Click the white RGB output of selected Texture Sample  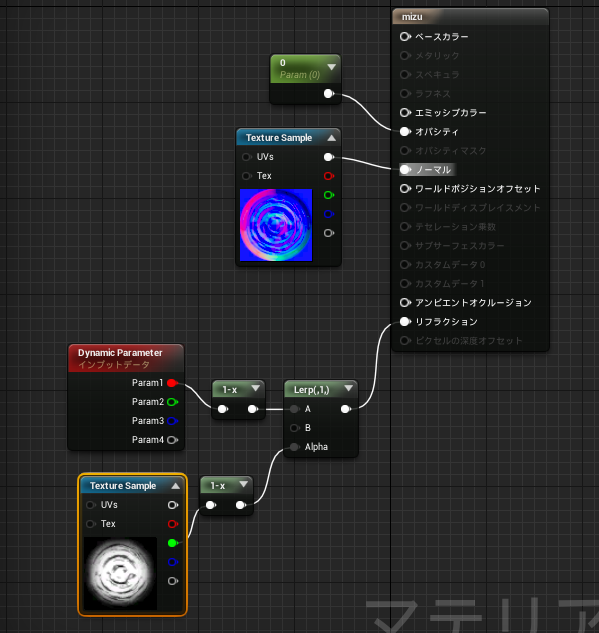(x=173, y=505)
